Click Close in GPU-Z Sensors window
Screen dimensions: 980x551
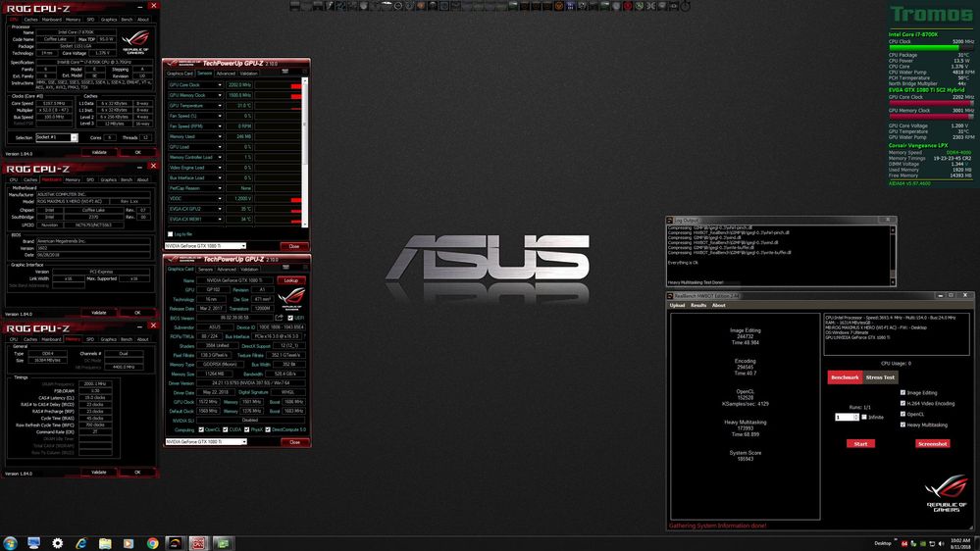pyautogui.click(x=293, y=246)
